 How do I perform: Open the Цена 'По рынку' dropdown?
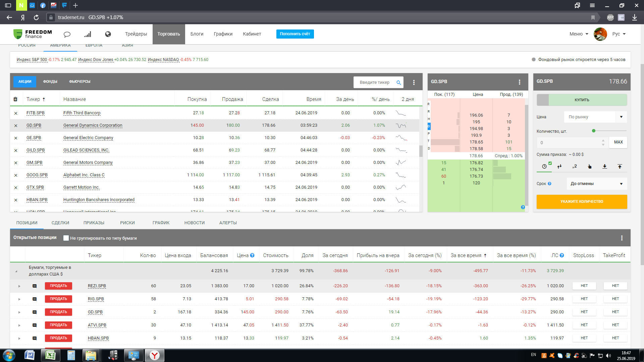coord(595,117)
